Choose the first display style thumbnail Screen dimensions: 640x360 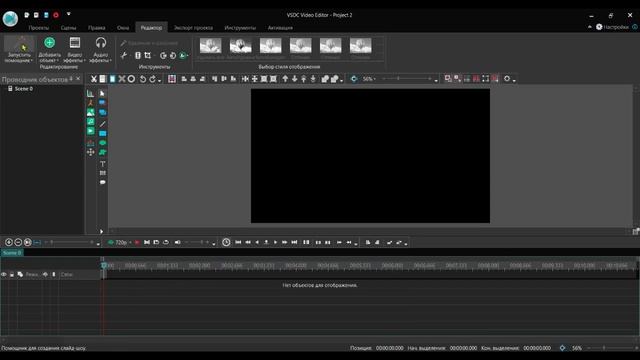211,46
